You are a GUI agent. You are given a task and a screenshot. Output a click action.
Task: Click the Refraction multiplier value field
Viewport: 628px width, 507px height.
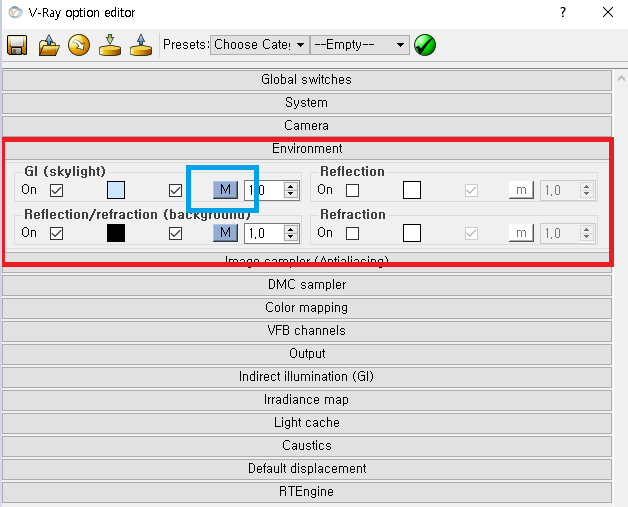(560, 233)
